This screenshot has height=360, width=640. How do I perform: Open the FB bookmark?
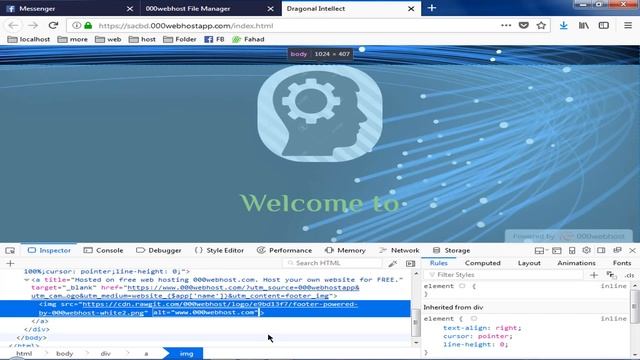pos(214,39)
